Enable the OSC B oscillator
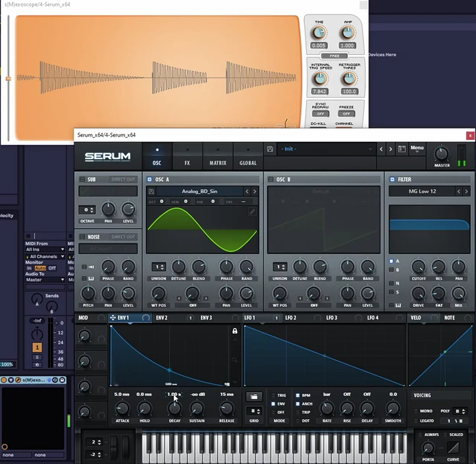 click(x=271, y=180)
